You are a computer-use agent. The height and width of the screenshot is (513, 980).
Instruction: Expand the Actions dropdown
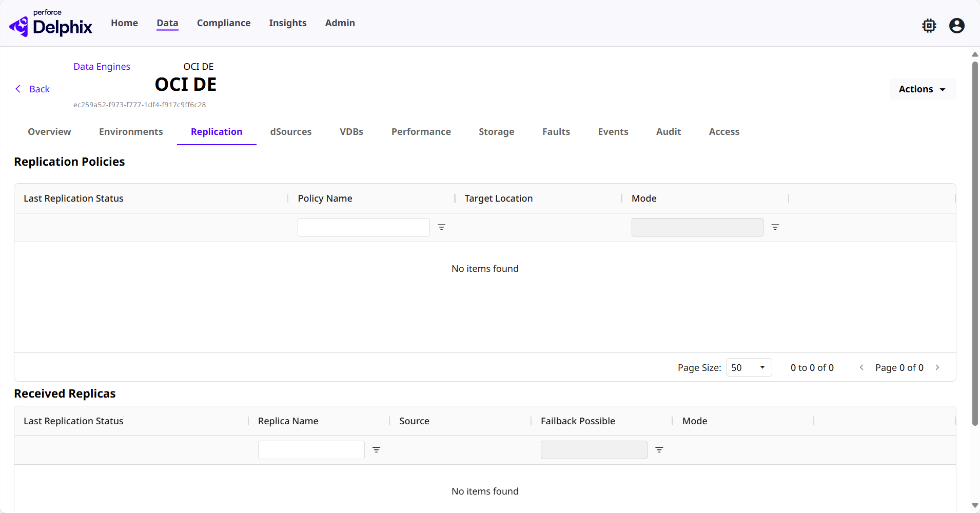[923, 89]
